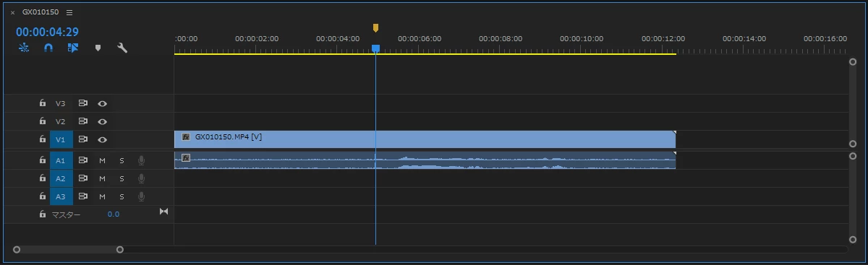Screen dimensions: 868x265
Task: Toggle A1 track targeting button
Action: click(x=61, y=160)
